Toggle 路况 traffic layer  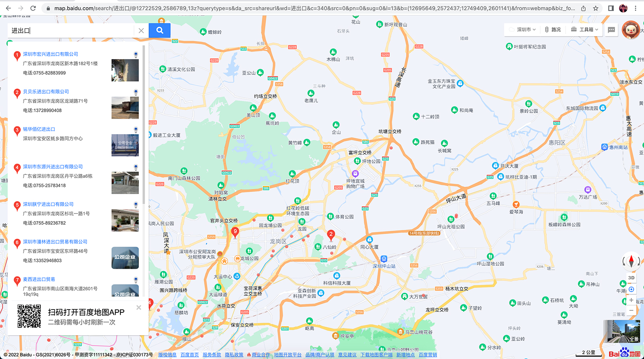point(553,29)
